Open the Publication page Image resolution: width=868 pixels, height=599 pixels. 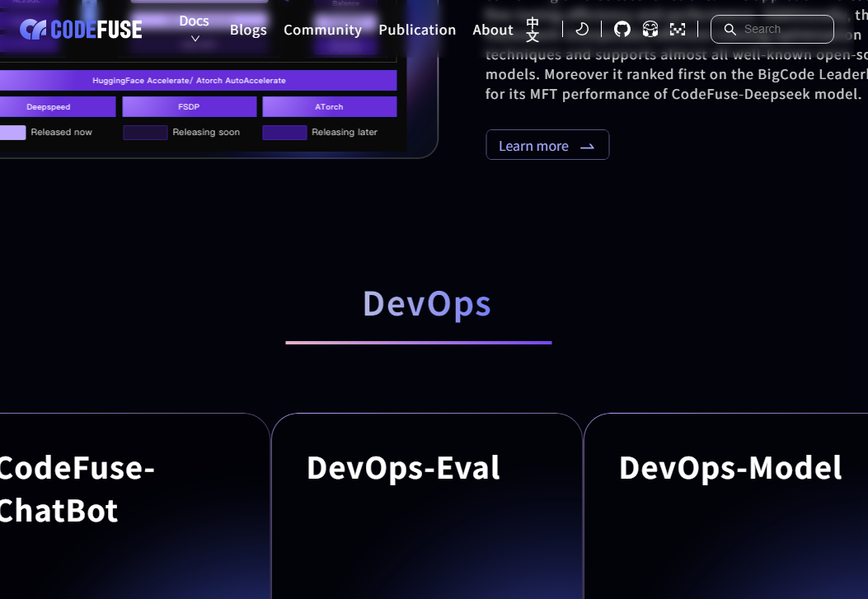[417, 30]
